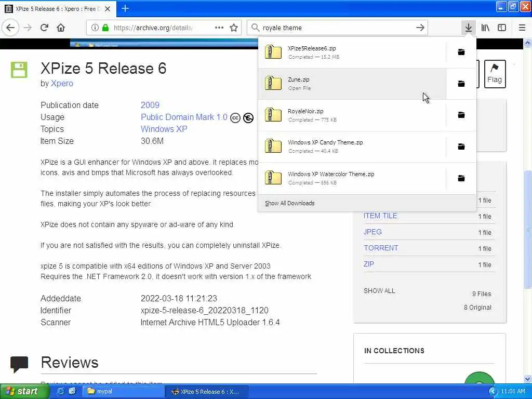Go to the browser home page
Viewport: 532px width, 399px height.
point(61,28)
